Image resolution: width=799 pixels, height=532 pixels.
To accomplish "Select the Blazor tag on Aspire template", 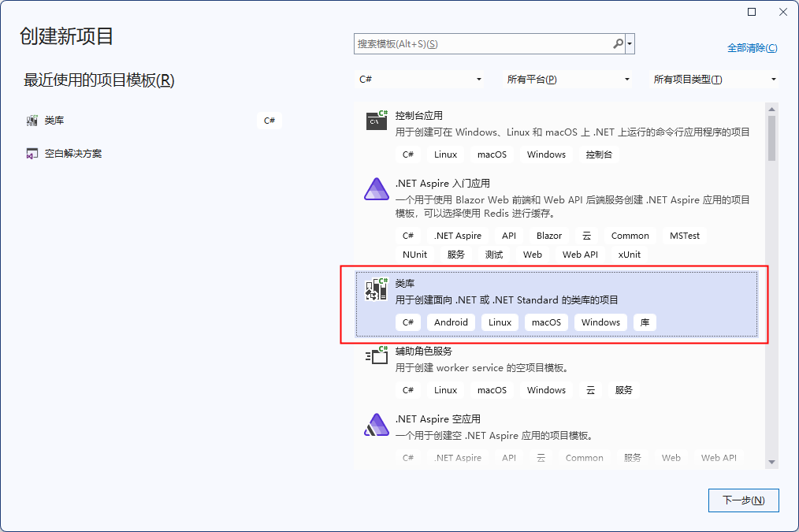I will click(x=548, y=235).
